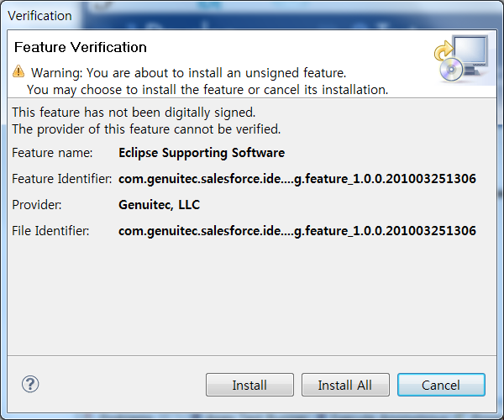
Task: Click the Install button
Action: pos(249,385)
